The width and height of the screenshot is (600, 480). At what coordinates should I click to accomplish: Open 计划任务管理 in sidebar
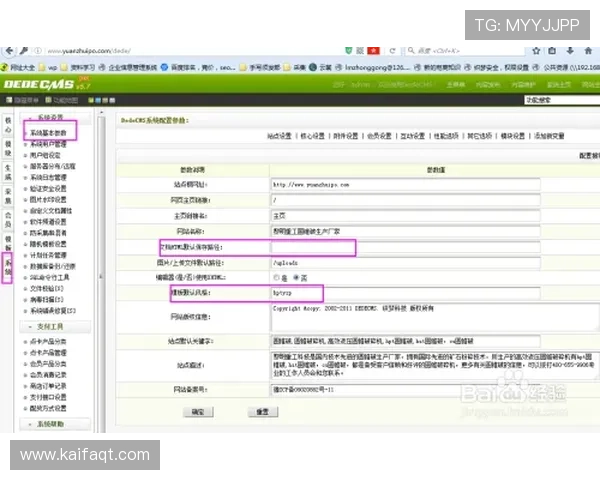[x=48, y=255]
